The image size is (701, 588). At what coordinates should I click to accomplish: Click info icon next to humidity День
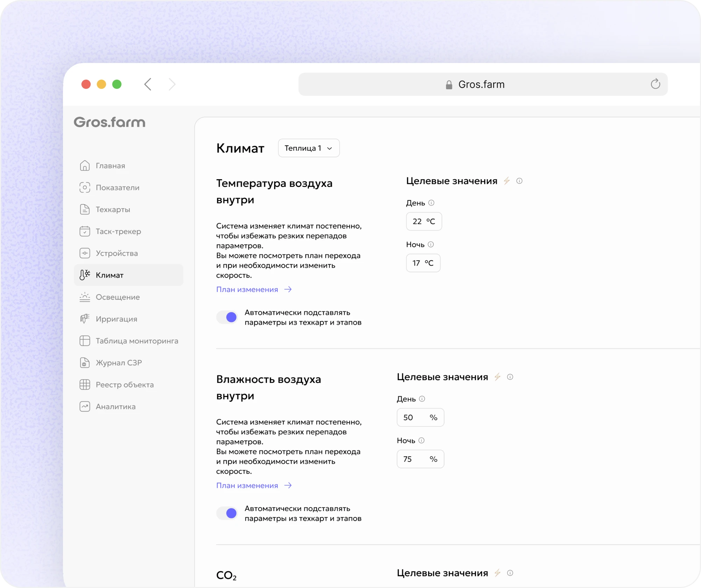click(422, 399)
